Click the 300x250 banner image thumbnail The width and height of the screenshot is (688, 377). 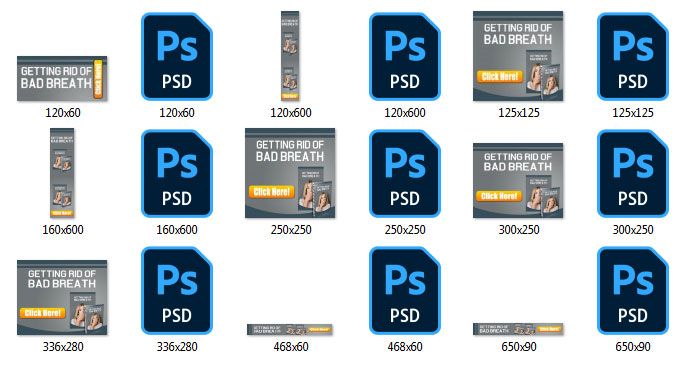(518, 180)
